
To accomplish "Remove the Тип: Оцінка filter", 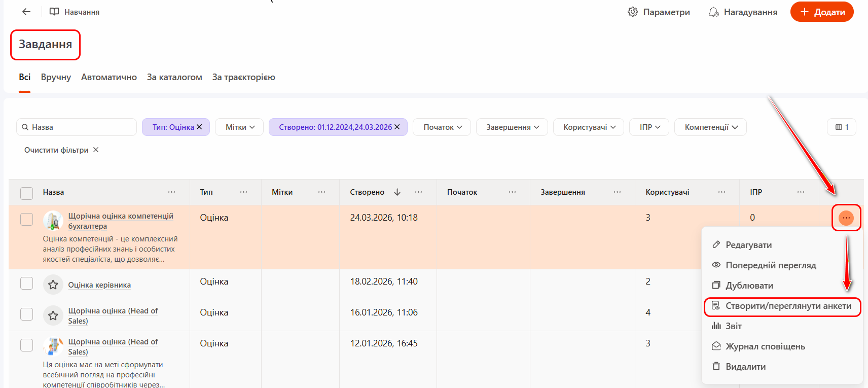I will [x=200, y=127].
